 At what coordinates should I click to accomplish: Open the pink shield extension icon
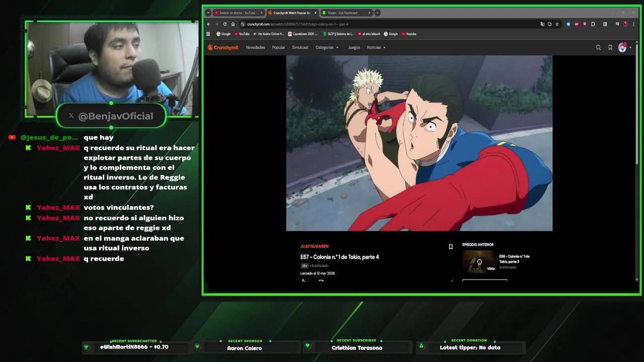(x=585, y=24)
